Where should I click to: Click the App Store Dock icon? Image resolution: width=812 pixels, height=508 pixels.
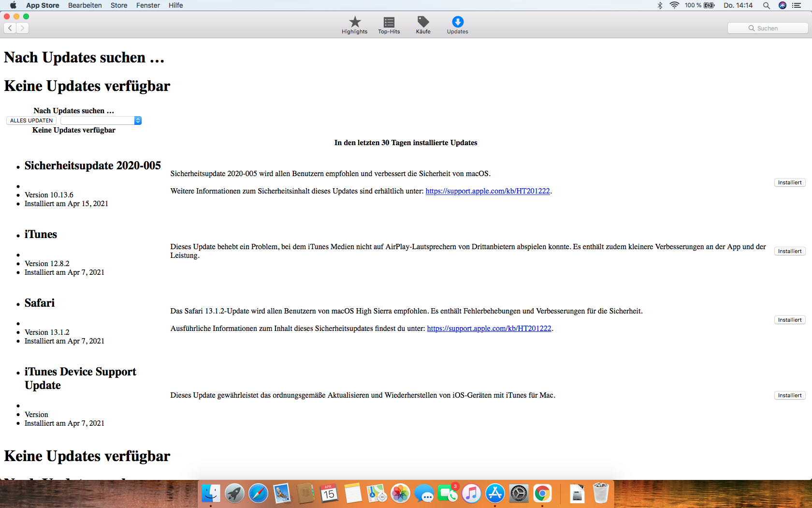tap(495, 493)
